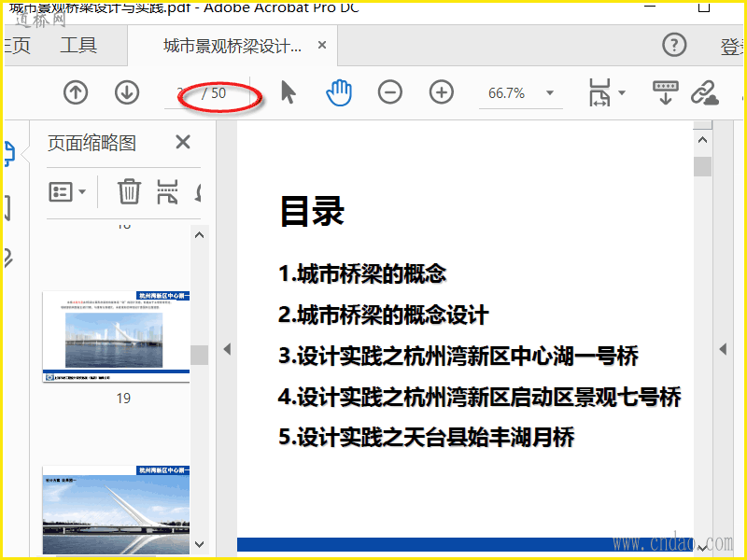Delete selected page with trash icon
The image size is (747, 560).
(130, 191)
